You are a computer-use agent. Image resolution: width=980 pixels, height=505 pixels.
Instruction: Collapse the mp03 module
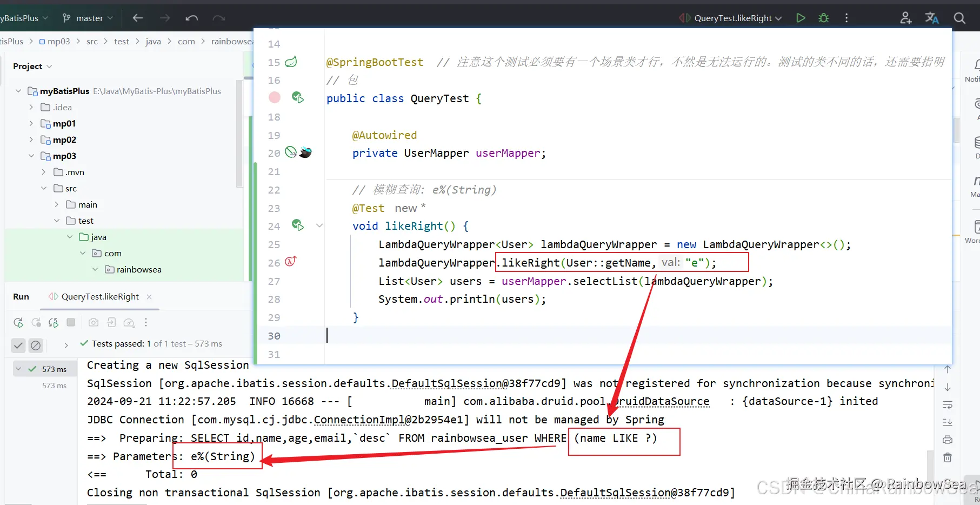pos(31,156)
